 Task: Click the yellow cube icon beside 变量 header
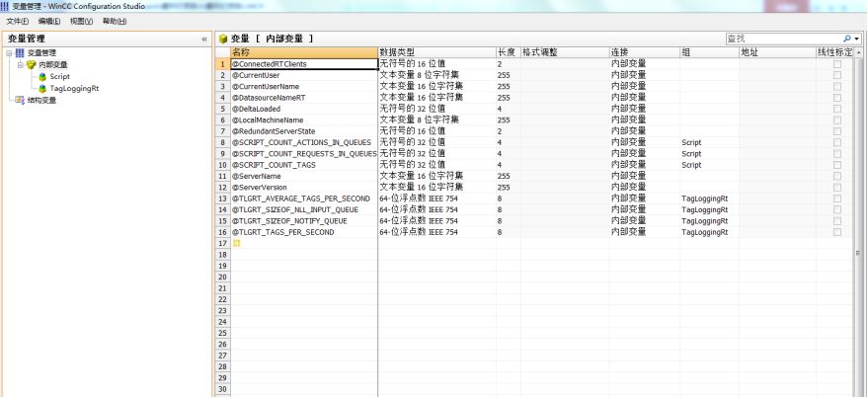[223, 39]
